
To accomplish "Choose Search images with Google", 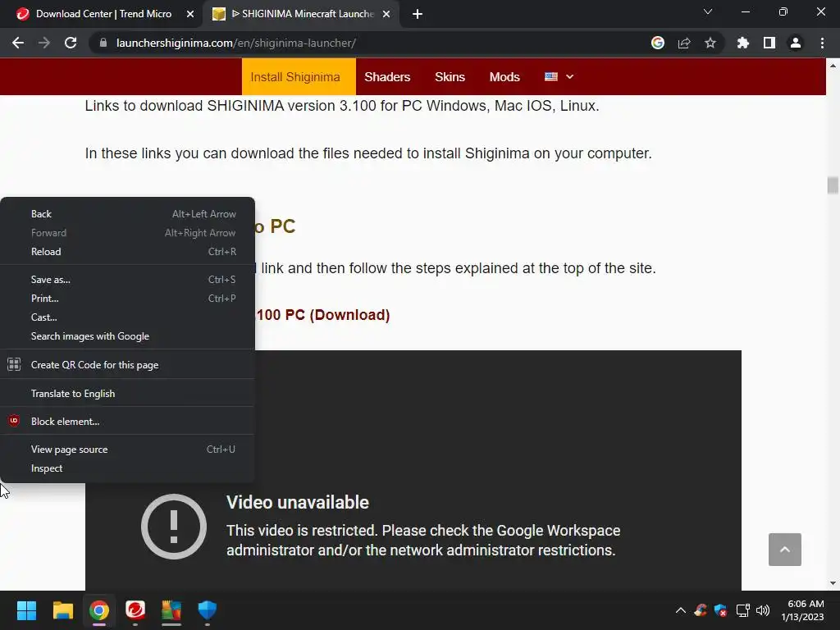I will [x=127, y=336].
